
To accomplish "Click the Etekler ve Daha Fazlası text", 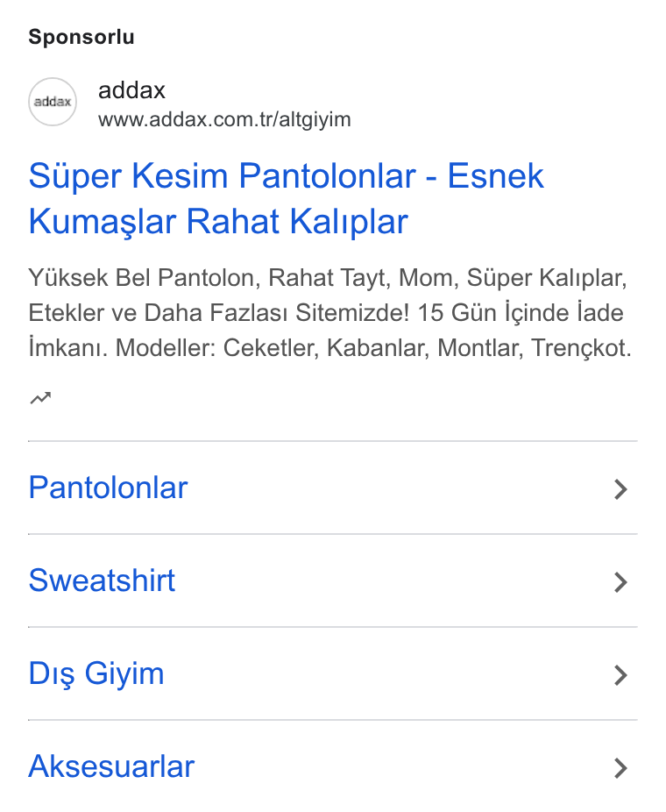I will [x=159, y=313].
